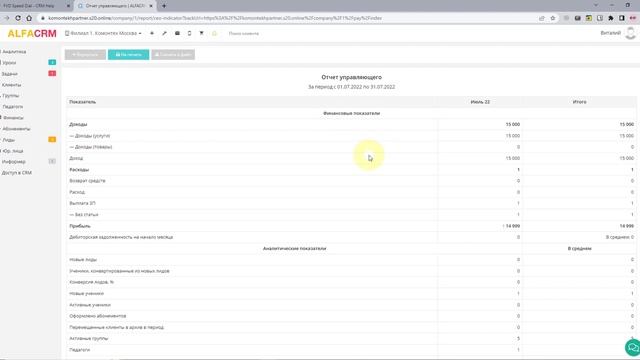Open the branch selector Филиал 1 dropdown
Viewport: 640px width, 360px height.
coord(103,33)
